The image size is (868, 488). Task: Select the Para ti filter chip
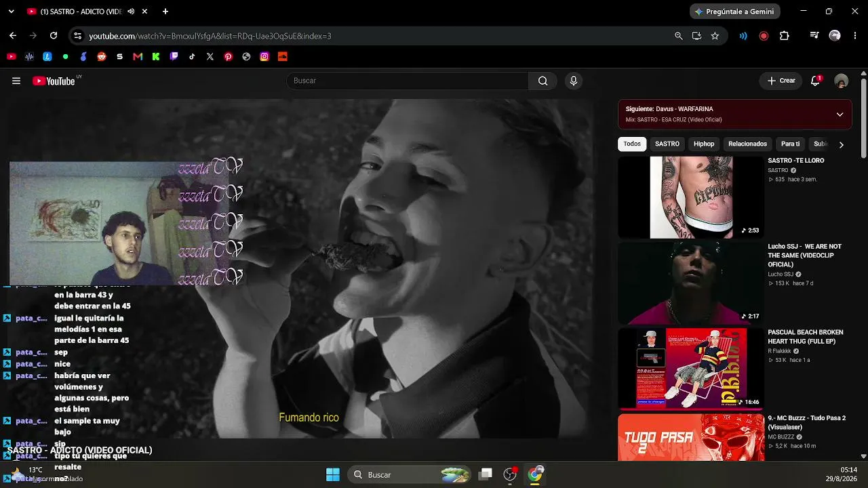(x=790, y=144)
